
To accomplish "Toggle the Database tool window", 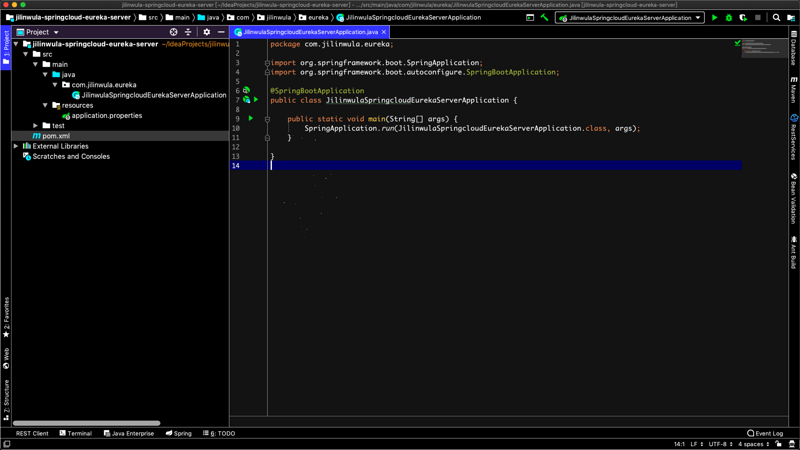I will pos(794,48).
